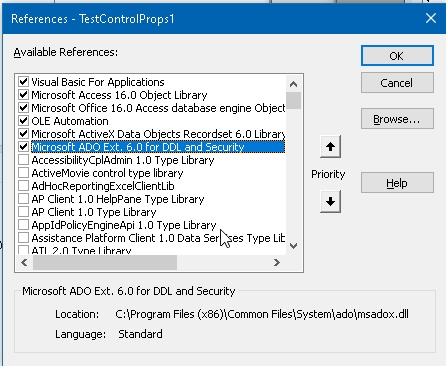Check AdHocReportingExcelClientLib reference

23,186
